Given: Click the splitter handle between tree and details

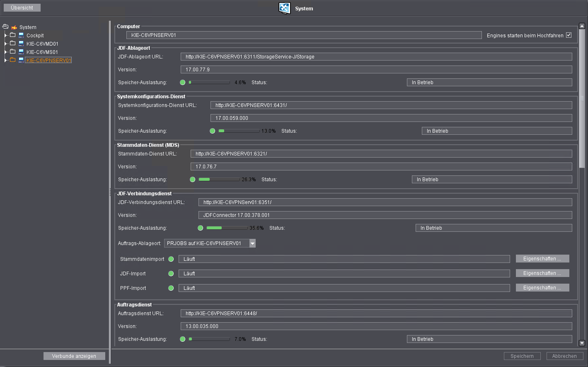Looking at the screenshot, I should [110, 192].
